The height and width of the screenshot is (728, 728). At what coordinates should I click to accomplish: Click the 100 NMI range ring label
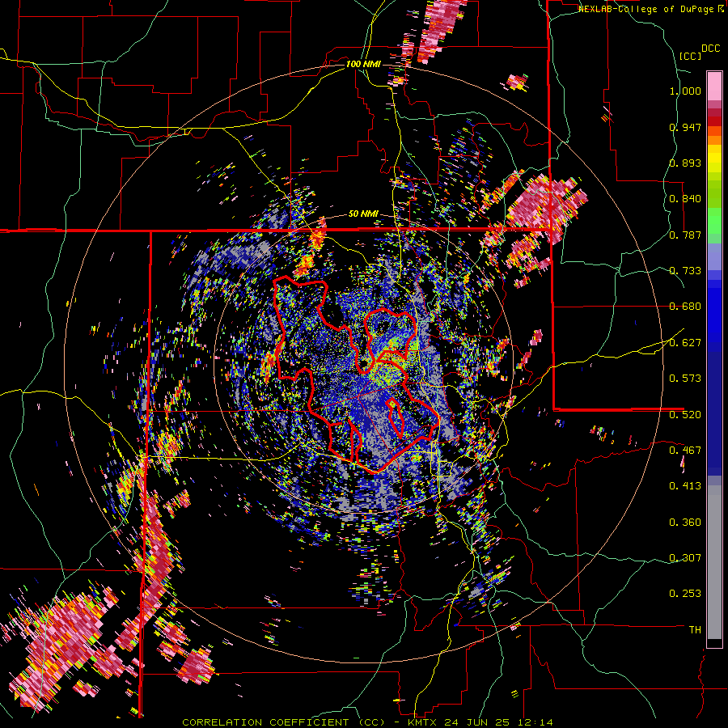point(363,64)
